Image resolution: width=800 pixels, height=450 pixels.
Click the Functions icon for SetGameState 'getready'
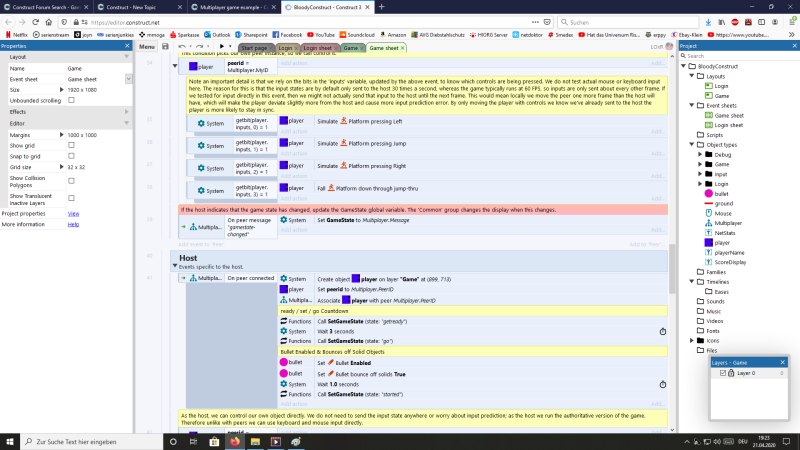284,321
